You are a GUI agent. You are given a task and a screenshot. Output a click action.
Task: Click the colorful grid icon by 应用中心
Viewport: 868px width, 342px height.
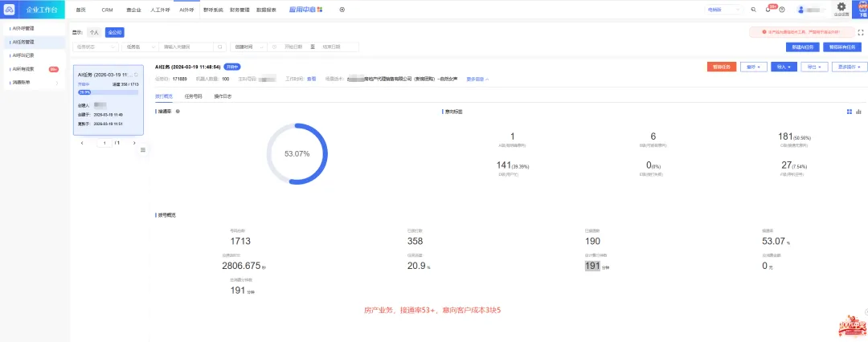point(319,10)
